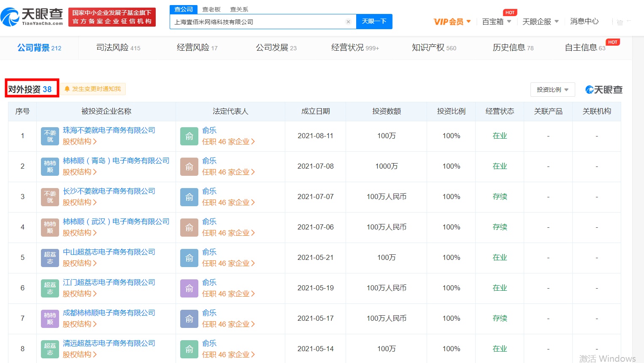The width and height of the screenshot is (644, 363).
Task: Select the date cell 2021-08-11
Action: tap(316, 136)
